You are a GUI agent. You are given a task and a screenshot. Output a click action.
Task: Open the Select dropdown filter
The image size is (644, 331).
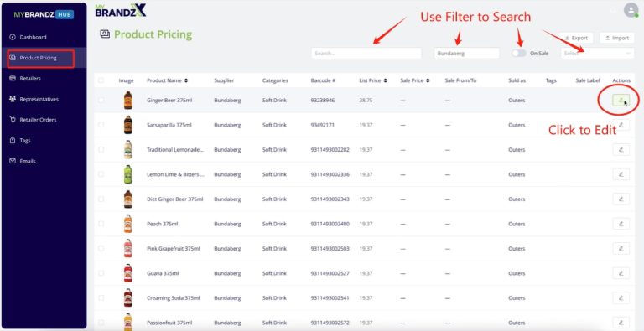click(x=597, y=53)
